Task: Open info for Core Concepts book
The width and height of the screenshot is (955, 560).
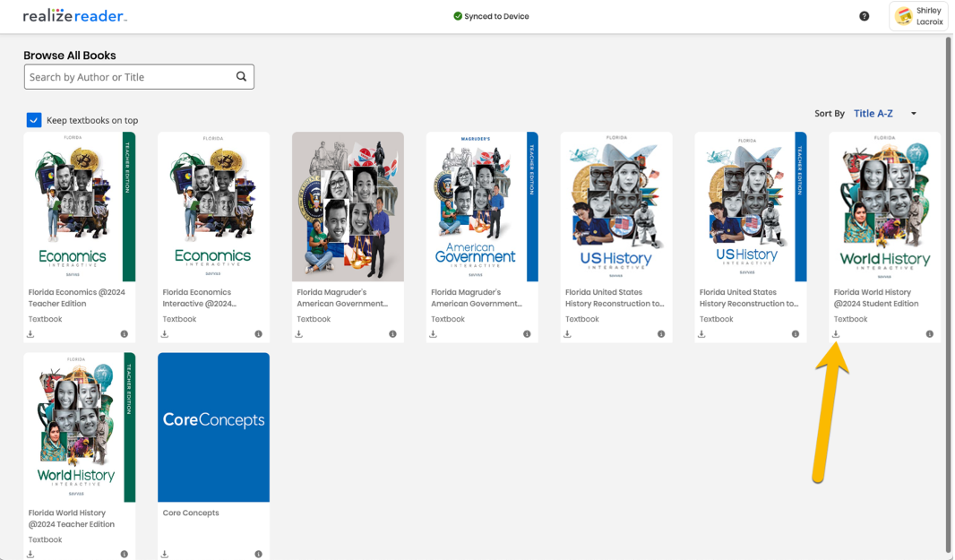Action: [x=258, y=554]
